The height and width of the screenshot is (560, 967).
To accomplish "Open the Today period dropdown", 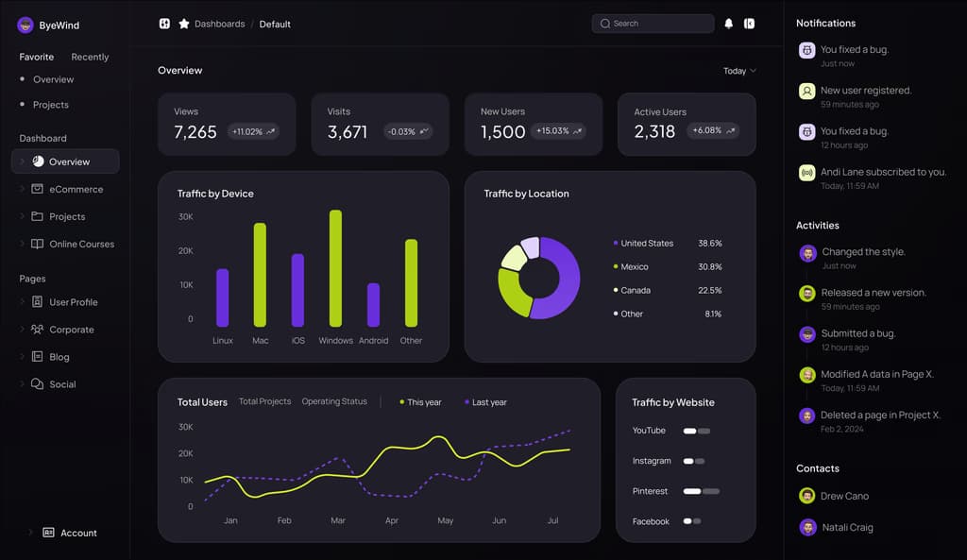I will click(x=739, y=71).
